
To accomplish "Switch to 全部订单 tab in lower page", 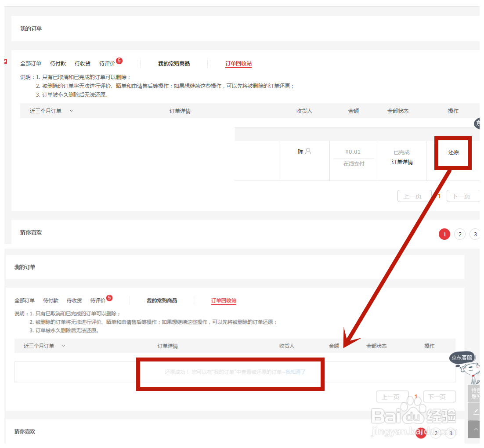I will tap(25, 300).
